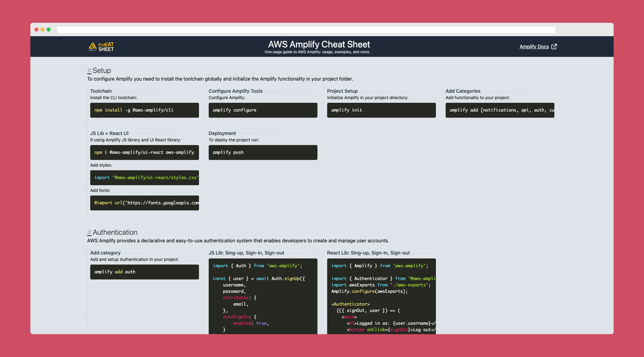
Task: Click the One-page guide subtitle text
Action: pyautogui.click(x=317, y=52)
